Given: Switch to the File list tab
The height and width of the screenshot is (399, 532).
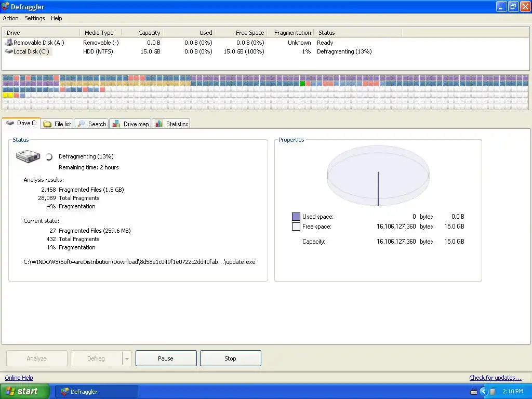Looking at the screenshot, I should pos(57,124).
